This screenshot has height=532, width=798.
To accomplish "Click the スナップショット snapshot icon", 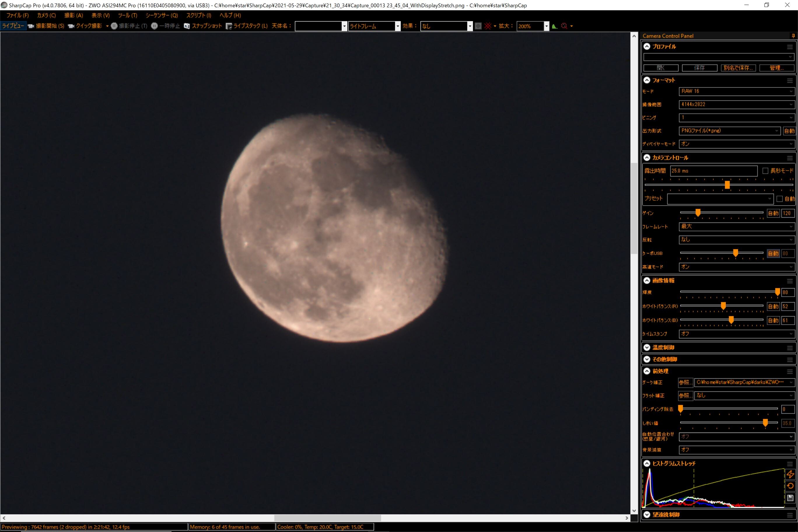I will (187, 26).
